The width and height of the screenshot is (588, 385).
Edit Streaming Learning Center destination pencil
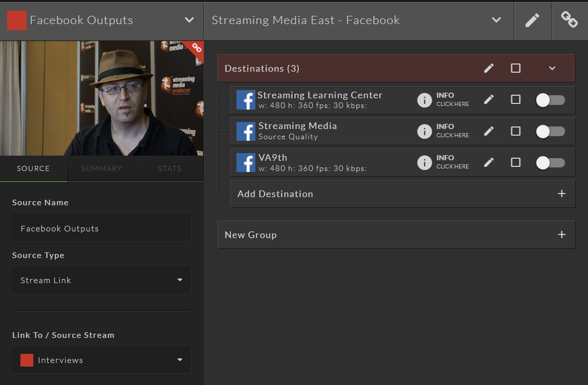[x=489, y=99]
